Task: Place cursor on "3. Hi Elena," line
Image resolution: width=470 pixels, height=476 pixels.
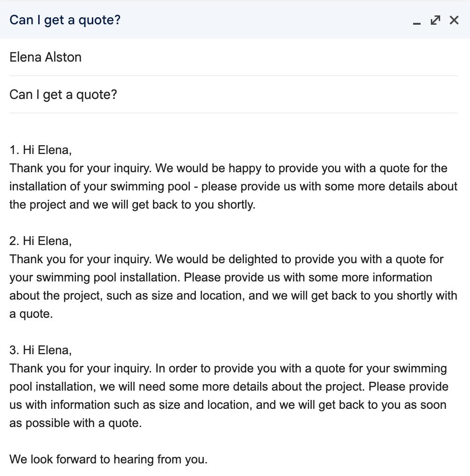Action: tap(41, 350)
